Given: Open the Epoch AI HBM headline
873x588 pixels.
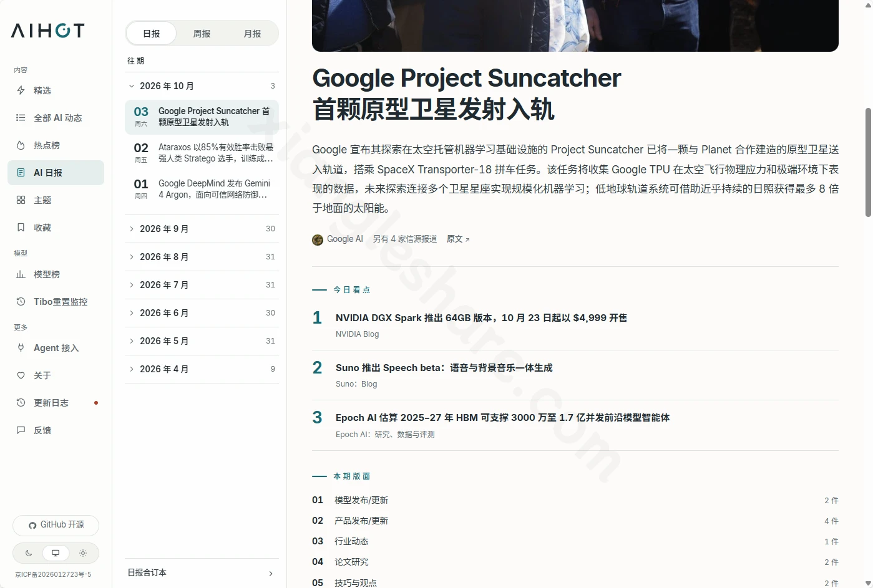Looking at the screenshot, I should point(502,418).
